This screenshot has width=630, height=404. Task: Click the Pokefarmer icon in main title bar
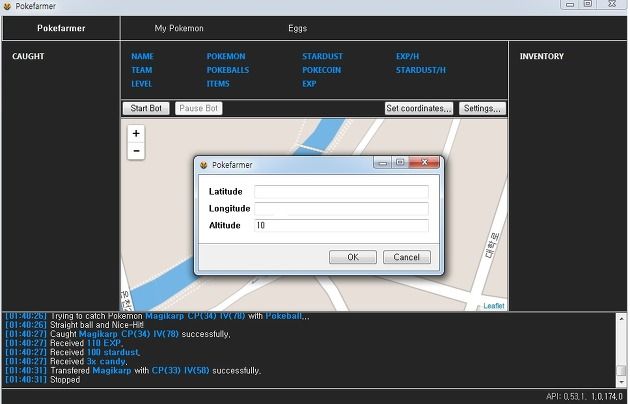pos(7,6)
